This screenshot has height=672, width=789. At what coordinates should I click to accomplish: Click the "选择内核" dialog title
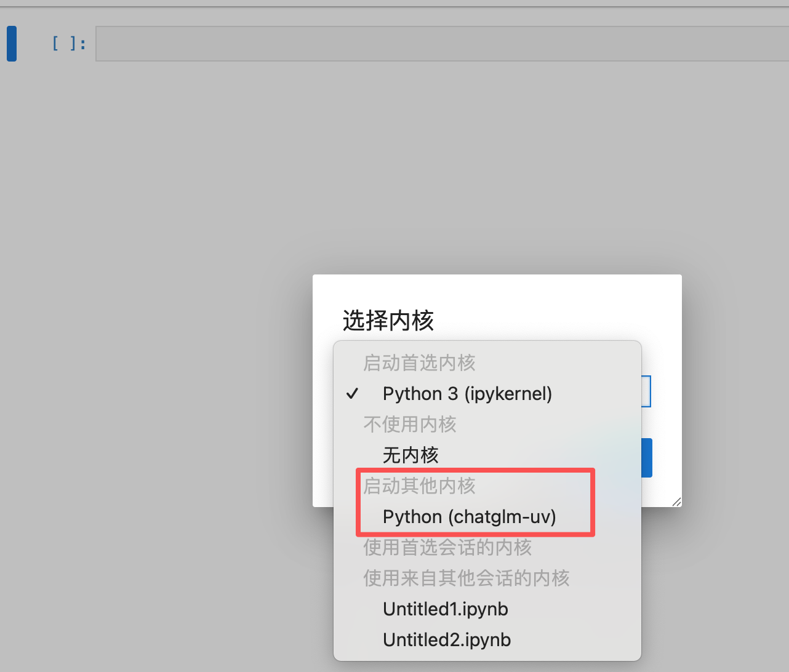tap(388, 321)
